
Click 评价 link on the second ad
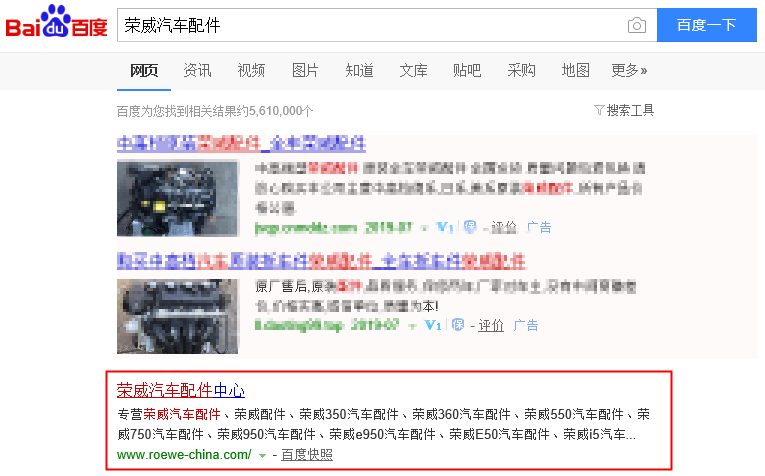(x=491, y=325)
